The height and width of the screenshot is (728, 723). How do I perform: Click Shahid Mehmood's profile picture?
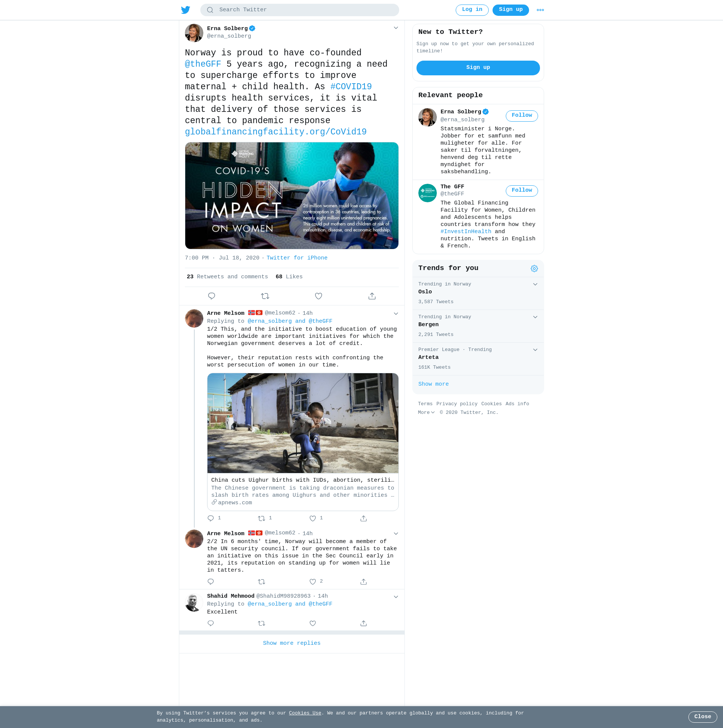pos(194,602)
